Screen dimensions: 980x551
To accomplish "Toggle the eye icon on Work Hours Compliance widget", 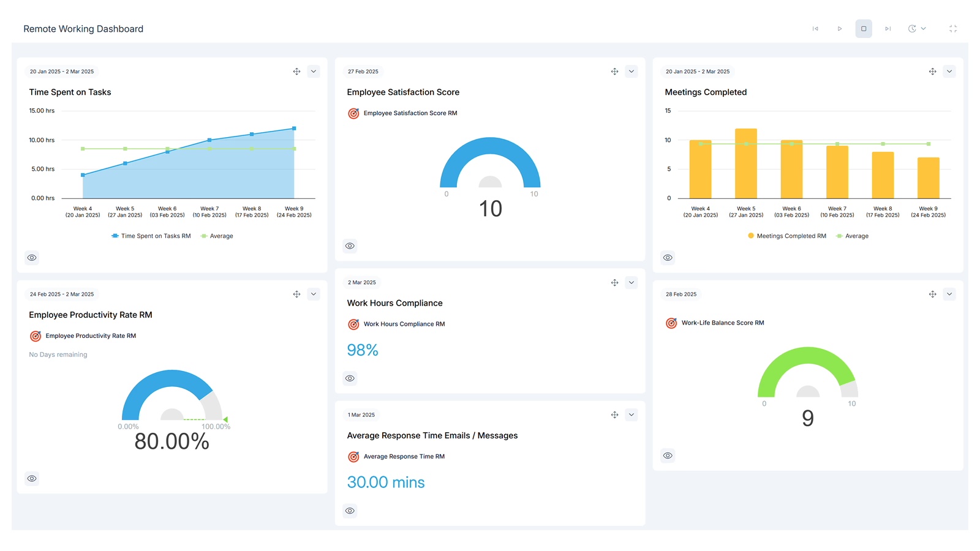I will (x=350, y=378).
